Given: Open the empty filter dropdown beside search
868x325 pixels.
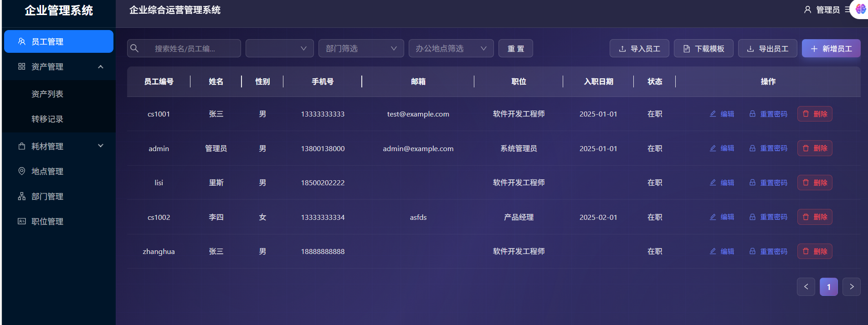Looking at the screenshot, I should (x=279, y=48).
